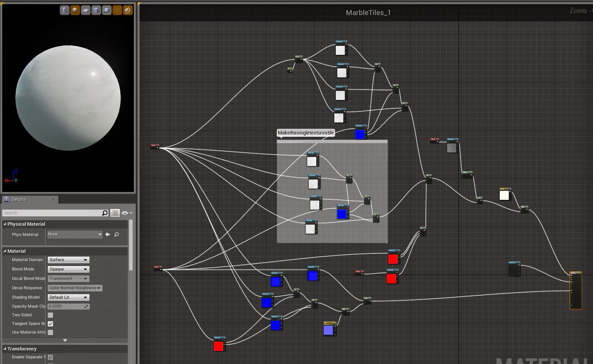
Task: Open the Decal Blend Mode dropdown
Action: pos(68,279)
